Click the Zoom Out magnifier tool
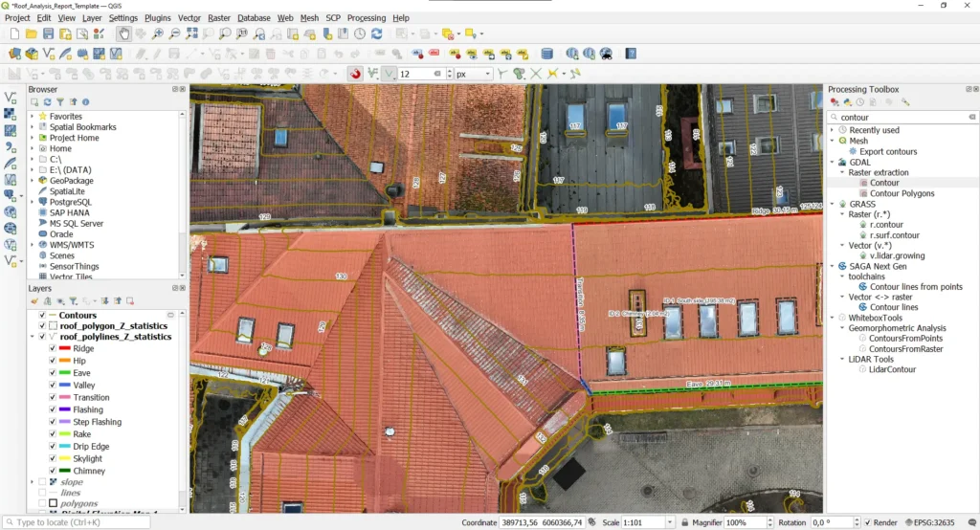Image resolution: width=980 pixels, height=530 pixels. point(174,33)
